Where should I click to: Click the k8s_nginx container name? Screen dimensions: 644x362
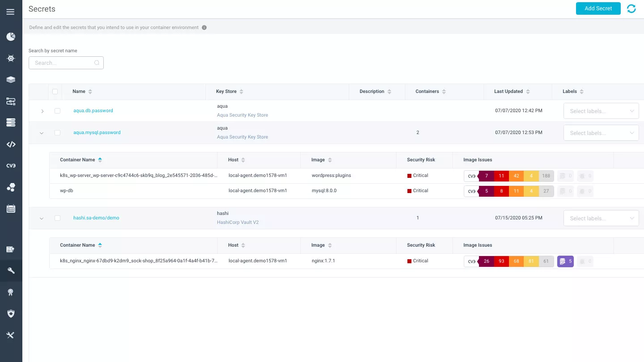pyautogui.click(x=139, y=261)
